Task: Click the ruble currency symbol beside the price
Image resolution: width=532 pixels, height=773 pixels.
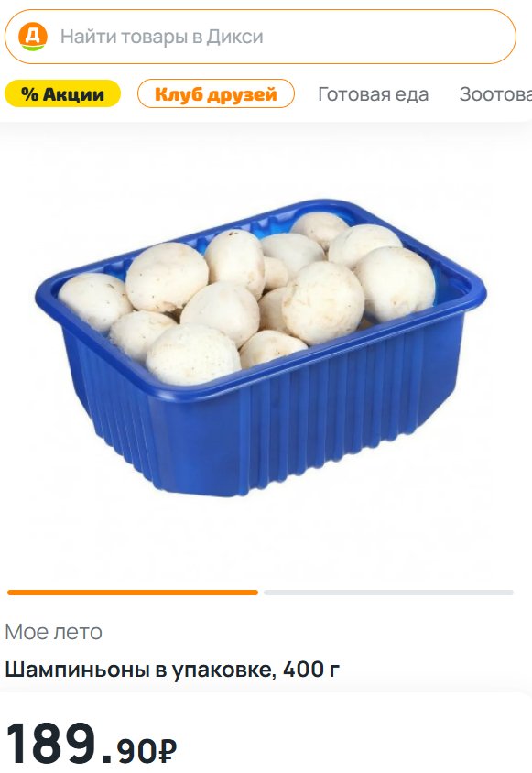Action: pos(168,751)
